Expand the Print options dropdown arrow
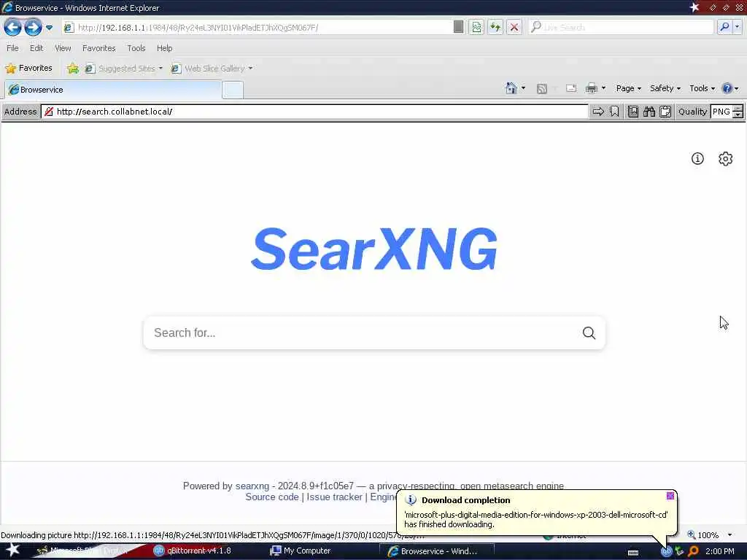Screen dimensions: 747x560 click(603, 88)
